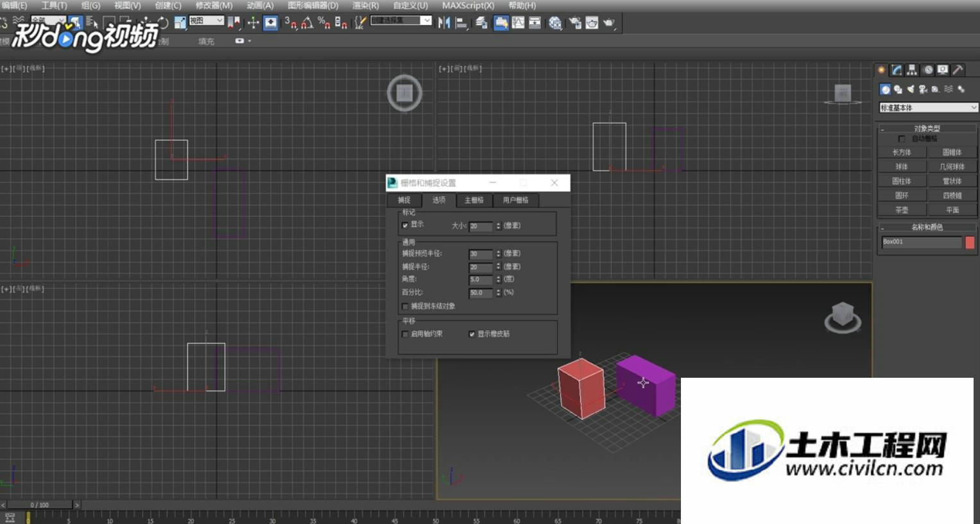Select the Space Warps category icon
This screenshot has height=524, width=980.
click(x=949, y=90)
